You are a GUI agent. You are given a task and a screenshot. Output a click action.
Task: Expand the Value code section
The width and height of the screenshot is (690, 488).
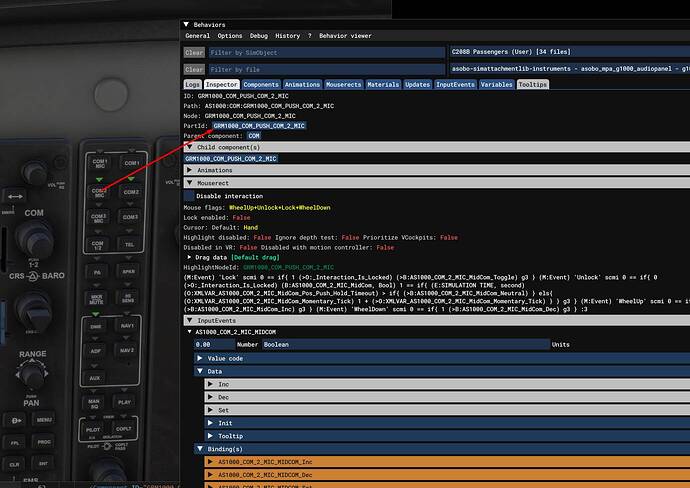199,357
